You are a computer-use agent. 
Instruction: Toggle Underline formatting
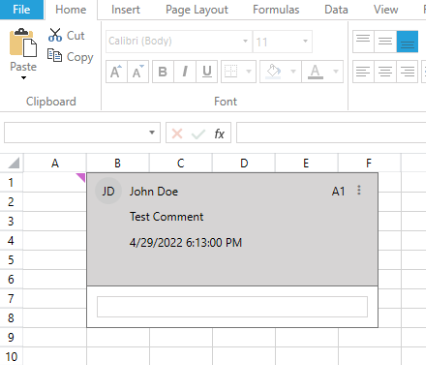click(x=207, y=71)
